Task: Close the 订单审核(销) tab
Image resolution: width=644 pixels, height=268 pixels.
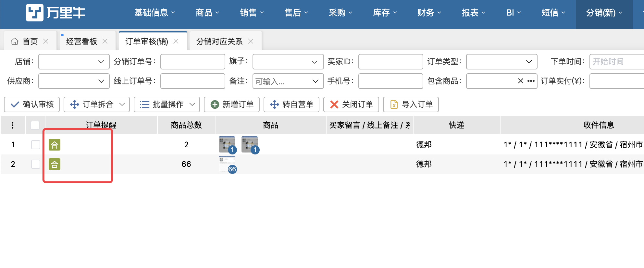Action: click(176, 41)
